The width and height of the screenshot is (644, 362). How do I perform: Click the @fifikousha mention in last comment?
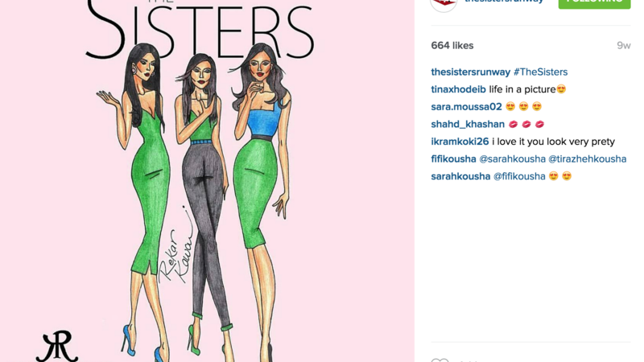tap(519, 176)
